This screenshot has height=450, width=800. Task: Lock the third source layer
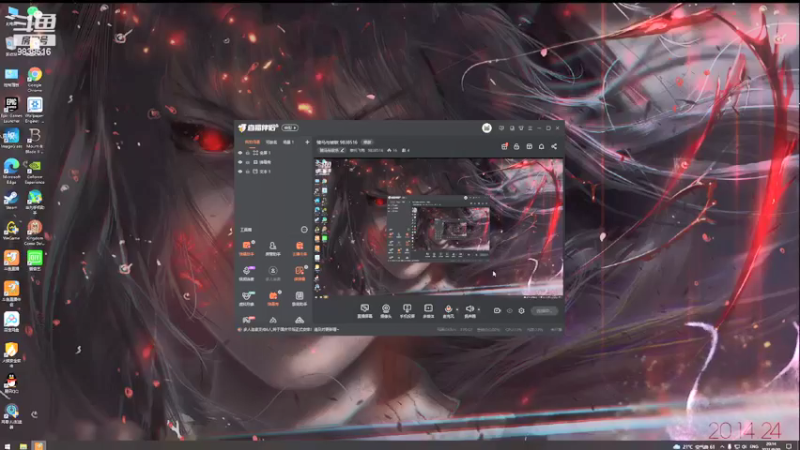point(248,171)
